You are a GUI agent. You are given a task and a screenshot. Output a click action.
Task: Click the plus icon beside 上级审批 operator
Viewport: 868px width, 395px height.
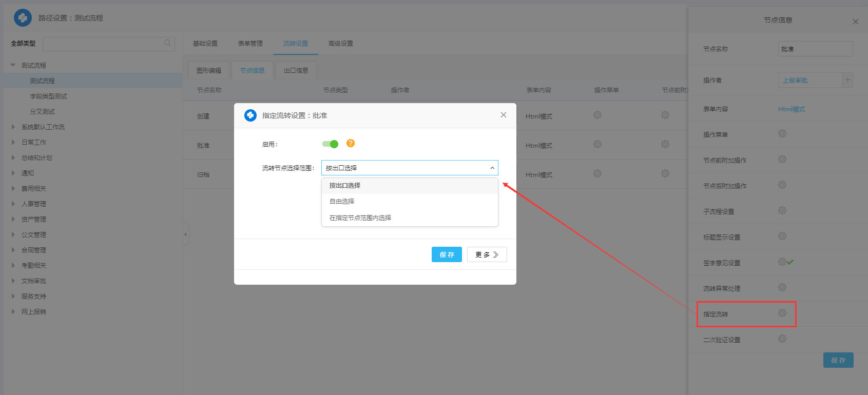(847, 80)
